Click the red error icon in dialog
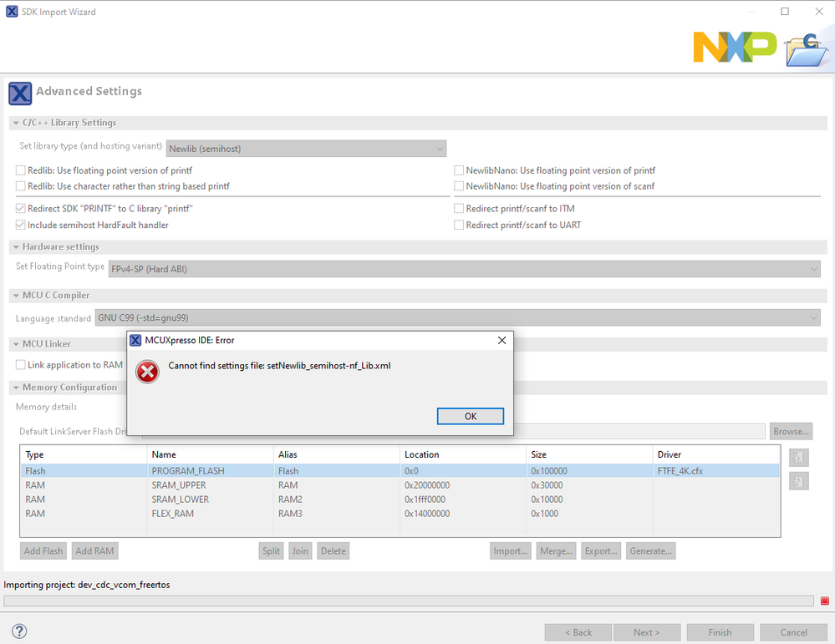Viewport: 835px width, 644px height. [148, 372]
